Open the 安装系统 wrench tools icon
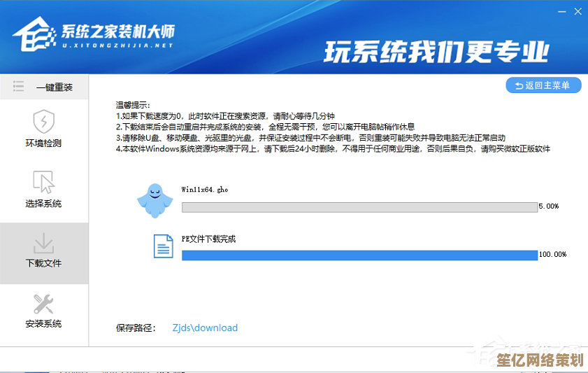This screenshot has height=373, width=588. pyautogui.click(x=43, y=303)
